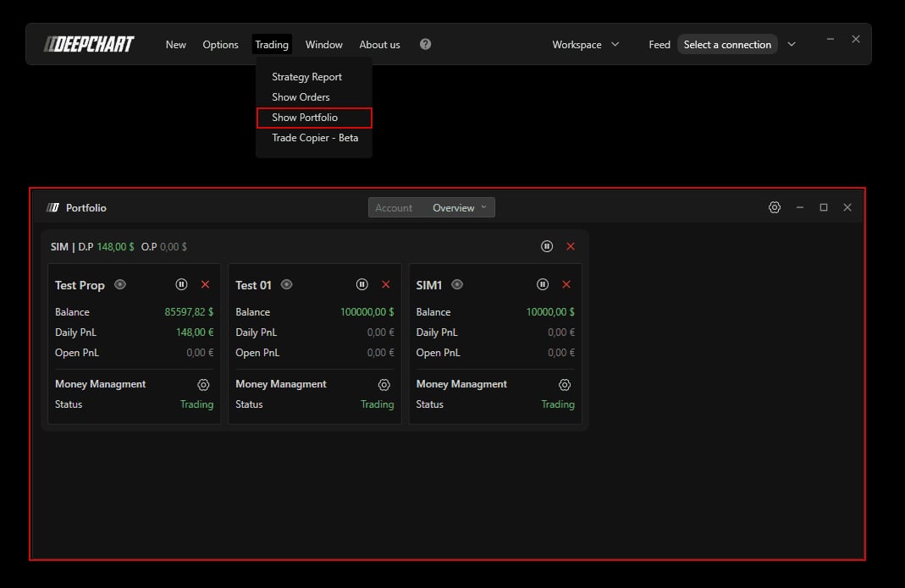
Task: Click the DeepChart logo
Action: [x=89, y=45]
